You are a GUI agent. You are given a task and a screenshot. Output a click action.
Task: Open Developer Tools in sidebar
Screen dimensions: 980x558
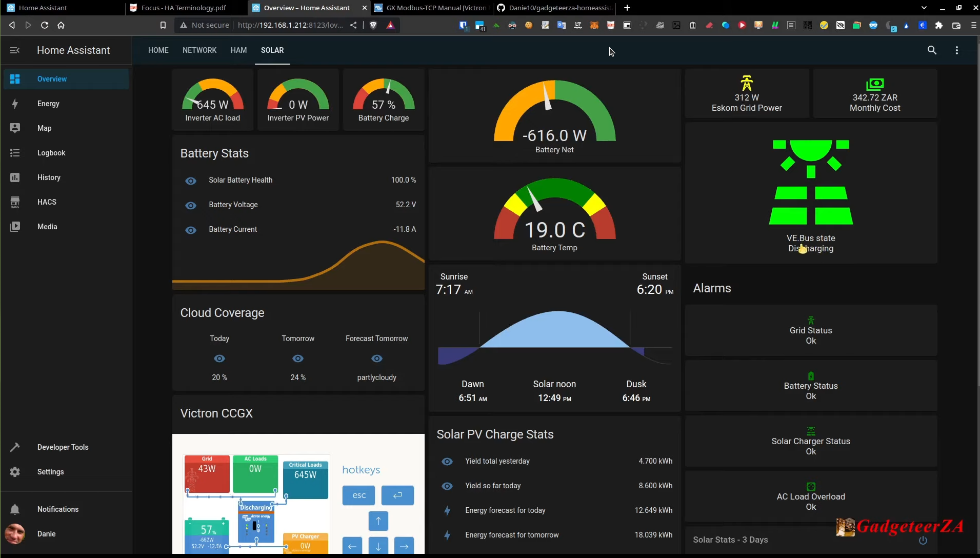pyautogui.click(x=63, y=447)
